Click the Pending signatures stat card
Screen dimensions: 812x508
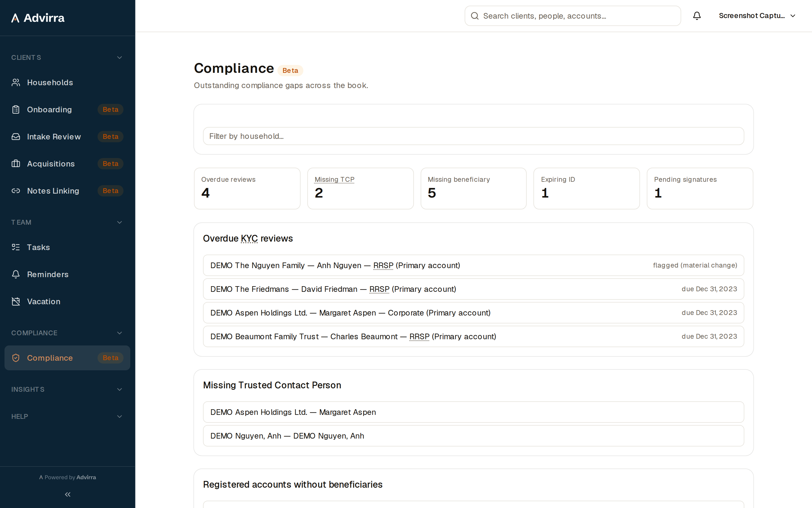(x=700, y=189)
